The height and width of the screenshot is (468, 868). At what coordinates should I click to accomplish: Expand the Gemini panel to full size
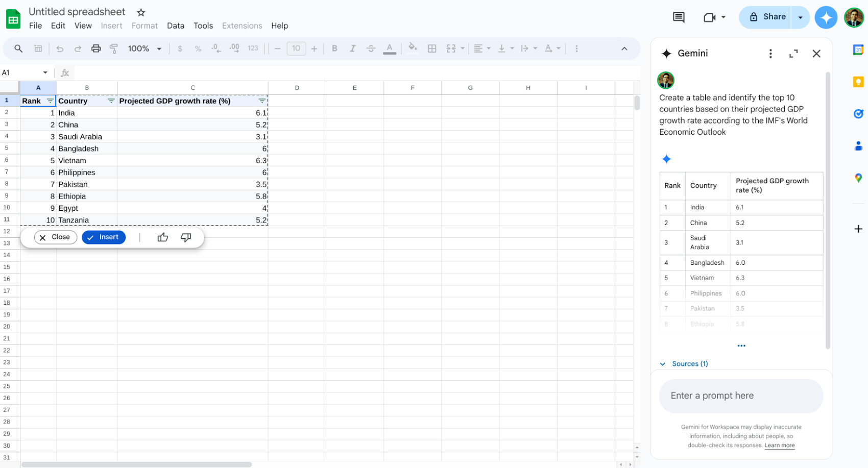pyautogui.click(x=793, y=54)
